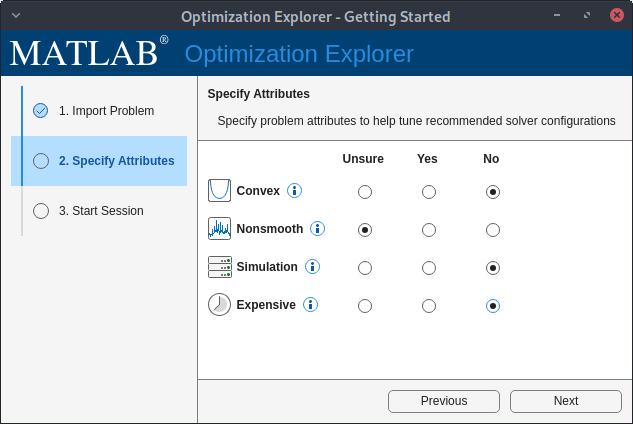Close the Optimization Explorer window
The image size is (633, 424).
point(617,15)
